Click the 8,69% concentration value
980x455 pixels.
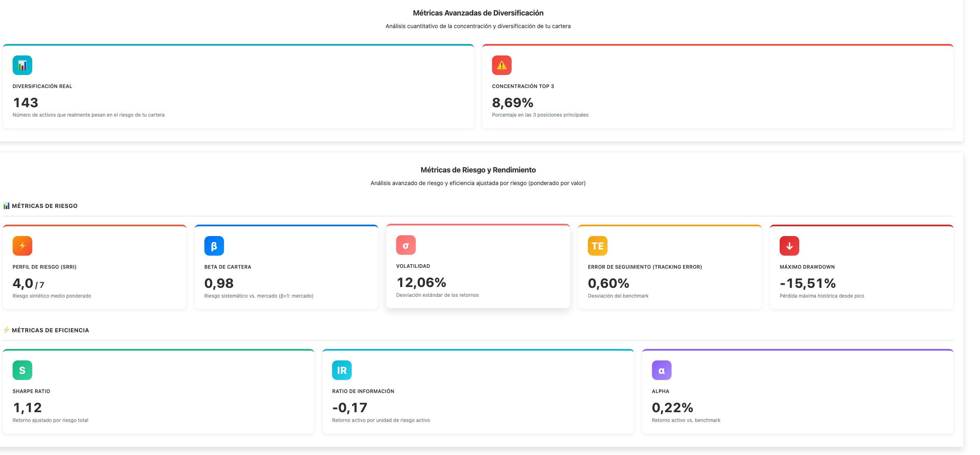coord(512,103)
